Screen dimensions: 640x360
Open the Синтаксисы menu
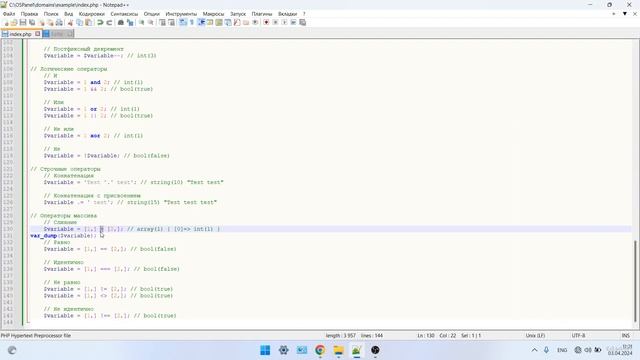pos(124,14)
